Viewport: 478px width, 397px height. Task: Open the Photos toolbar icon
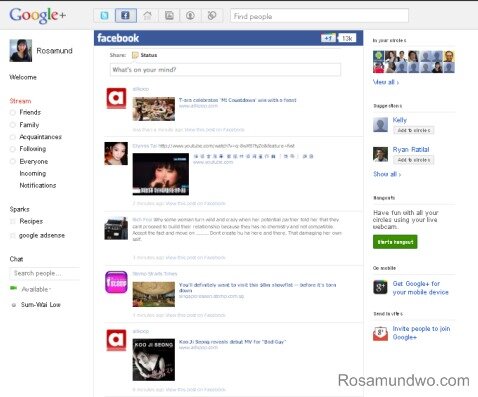169,16
